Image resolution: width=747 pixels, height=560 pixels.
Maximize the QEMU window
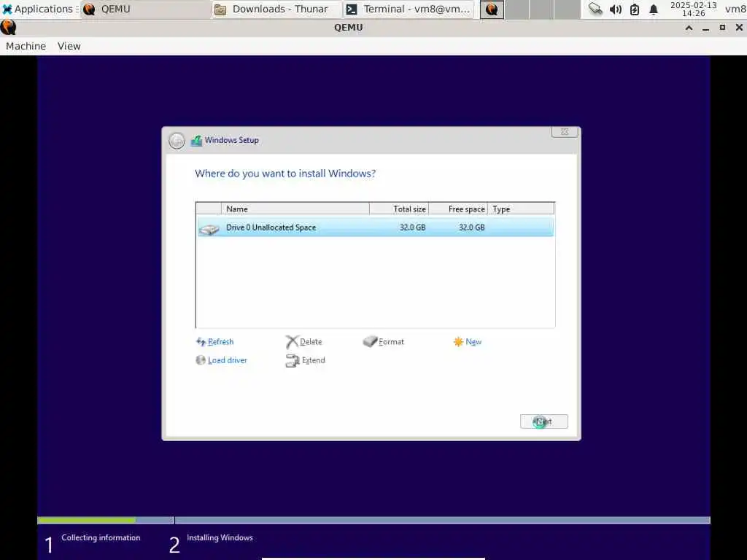point(722,28)
